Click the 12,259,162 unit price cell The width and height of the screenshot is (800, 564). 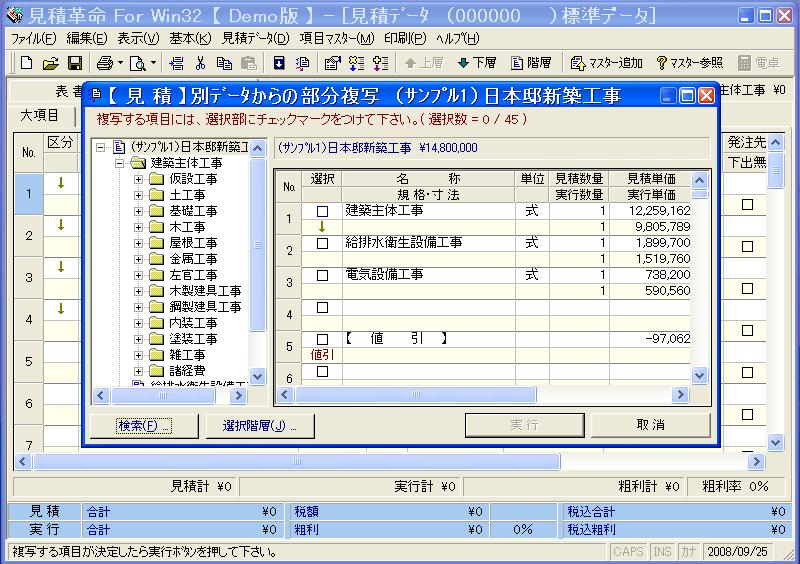coord(650,211)
